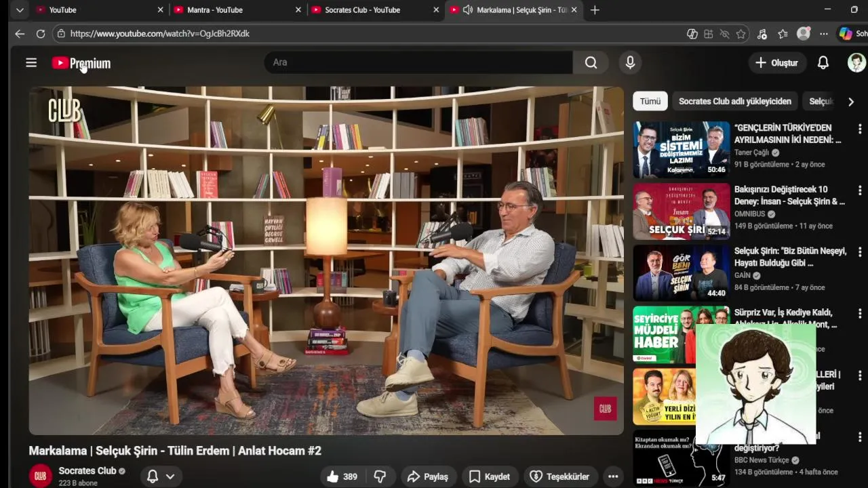Open Taner Çağlı channel link
This screenshot has width=868, height=488.
[x=751, y=152]
